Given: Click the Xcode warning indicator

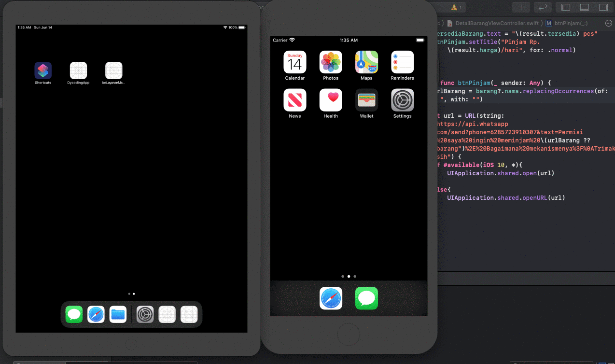Looking at the screenshot, I should 456,7.
